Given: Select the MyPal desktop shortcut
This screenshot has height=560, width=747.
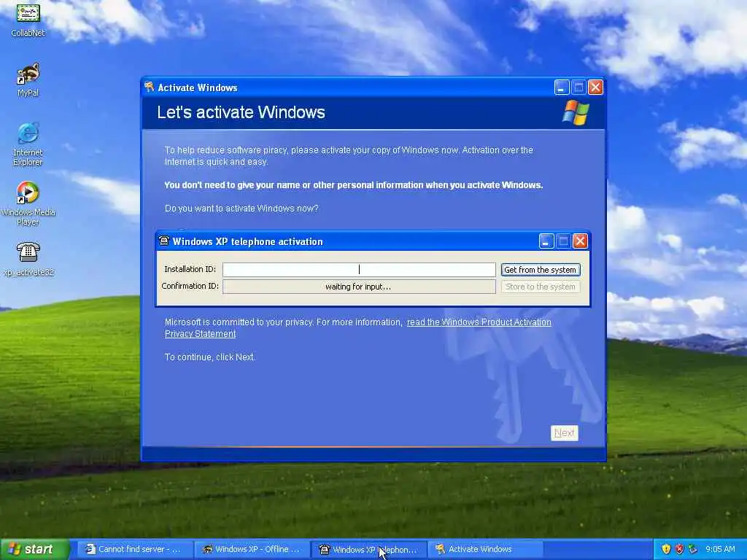Looking at the screenshot, I should pos(28,80).
